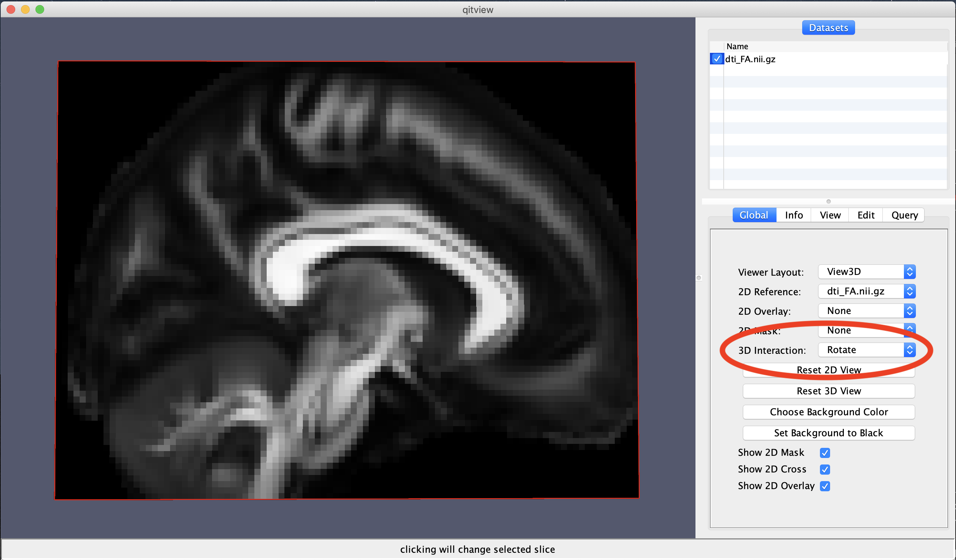Viewport: 956px width, 560px height.
Task: Click the Reset 3D View button
Action: point(829,391)
